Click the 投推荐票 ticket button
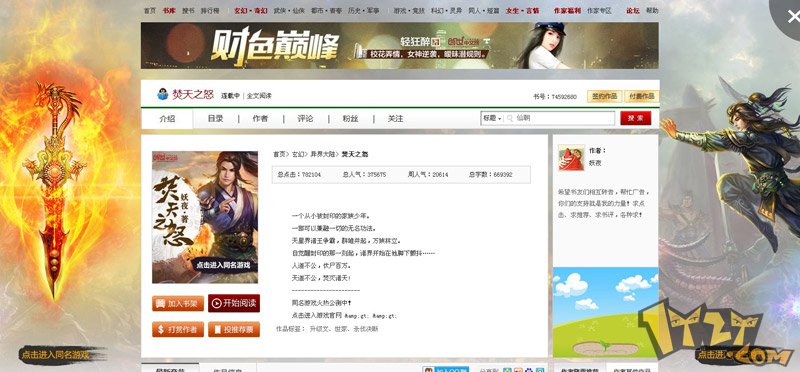This screenshot has height=372, width=800. [x=234, y=329]
